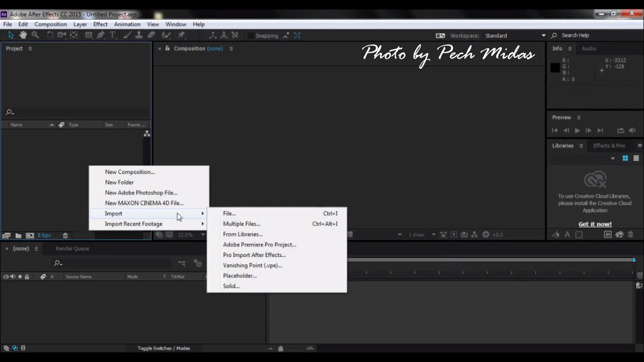This screenshot has height=362, width=644.
Task: Open Info panel menu icon
Action: tap(570, 49)
